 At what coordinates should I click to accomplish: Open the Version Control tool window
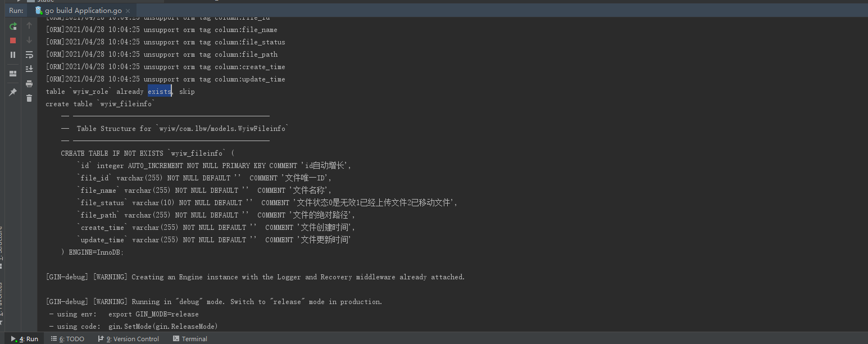[129, 338]
